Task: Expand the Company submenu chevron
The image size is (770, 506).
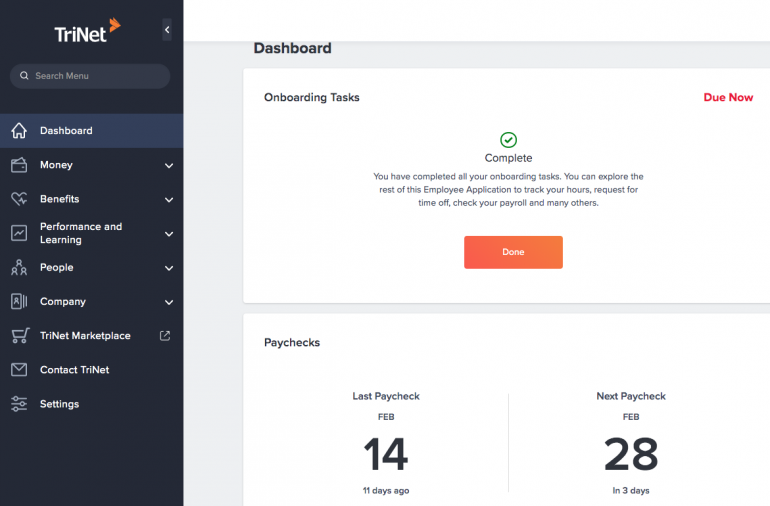Action: point(168,302)
